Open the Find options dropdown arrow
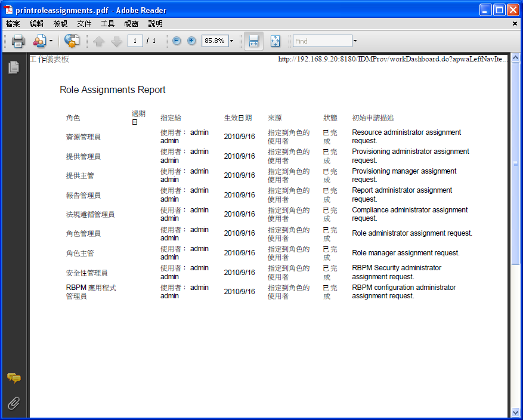This screenshot has width=523, height=420. (355, 41)
